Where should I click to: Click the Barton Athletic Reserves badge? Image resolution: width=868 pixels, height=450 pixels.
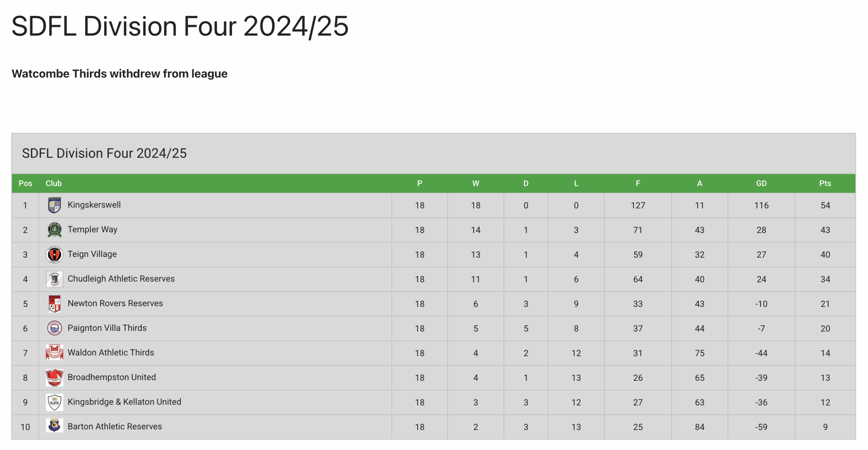[x=54, y=426]
